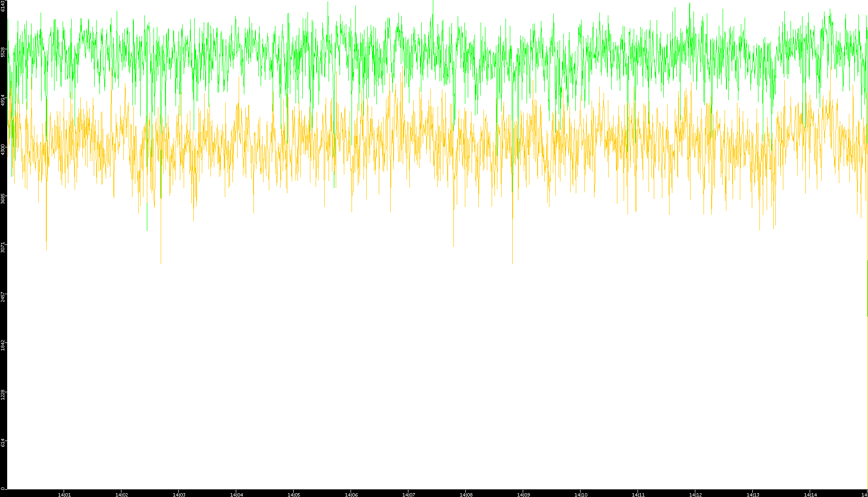The height and width of the screenshot is (497, 868).
Task: Select the 614 y-axis value
Action: 3,442
